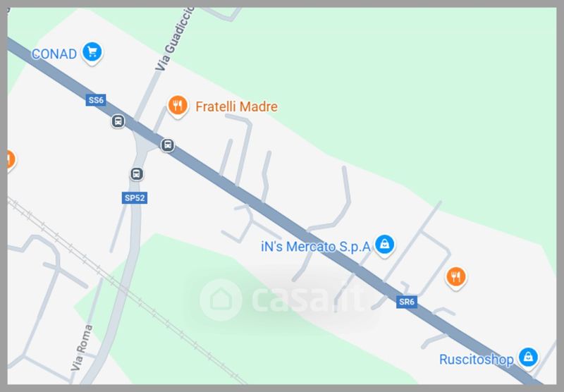Screen dimensions: 564x392
Task: Click the SS6 road shield
Action: (x=96, y=100)
